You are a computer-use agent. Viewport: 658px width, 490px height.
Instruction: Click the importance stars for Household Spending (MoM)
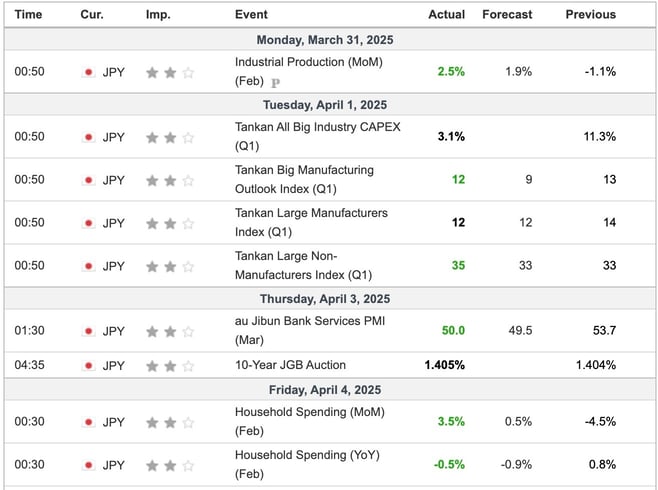click(x=170, y=422)
